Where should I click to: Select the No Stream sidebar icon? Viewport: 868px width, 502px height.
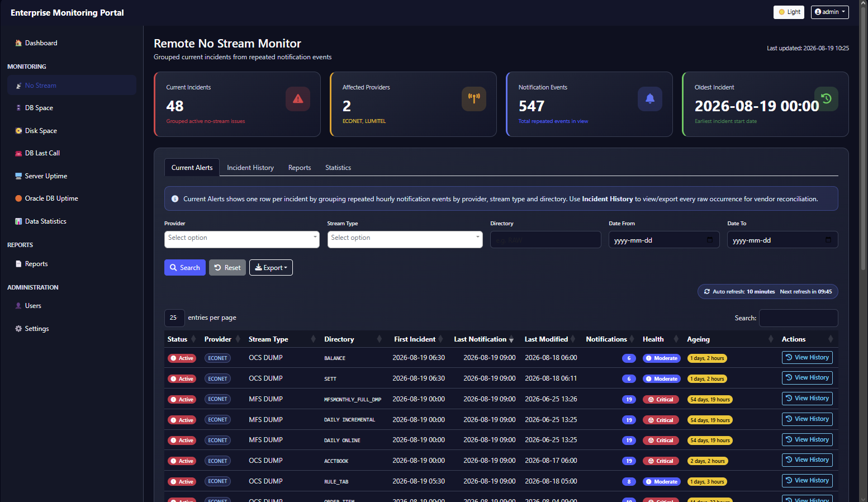pos(18,86)
